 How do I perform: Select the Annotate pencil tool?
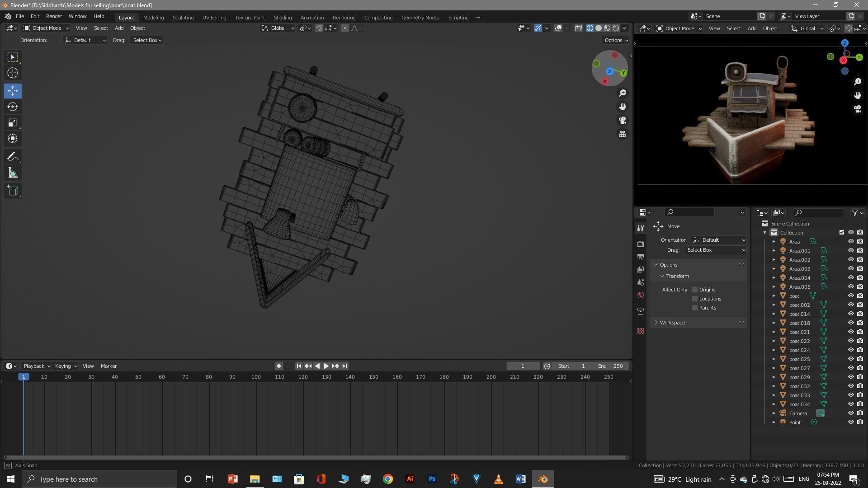point(13,157)
